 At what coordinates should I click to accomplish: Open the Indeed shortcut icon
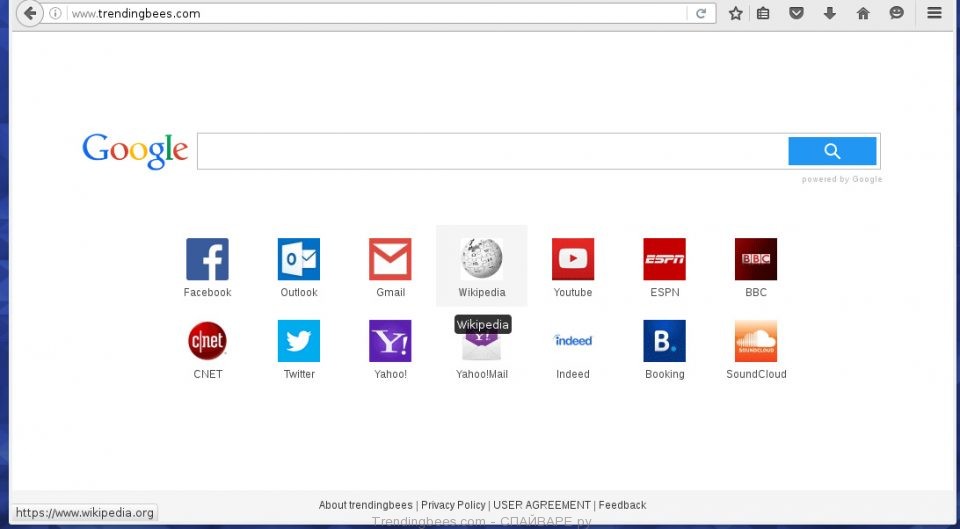point(573,340)
